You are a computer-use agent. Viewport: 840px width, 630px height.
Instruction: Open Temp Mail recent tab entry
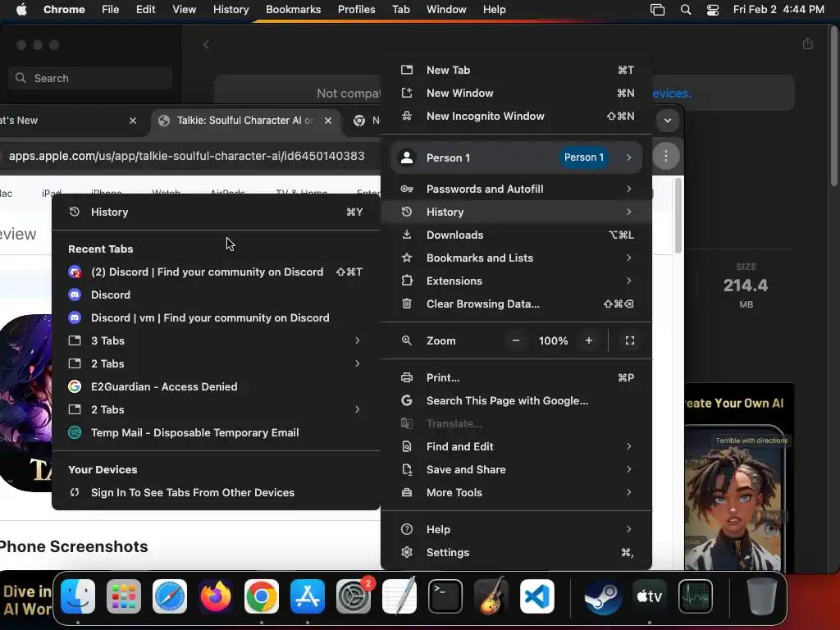pos(216,433)
